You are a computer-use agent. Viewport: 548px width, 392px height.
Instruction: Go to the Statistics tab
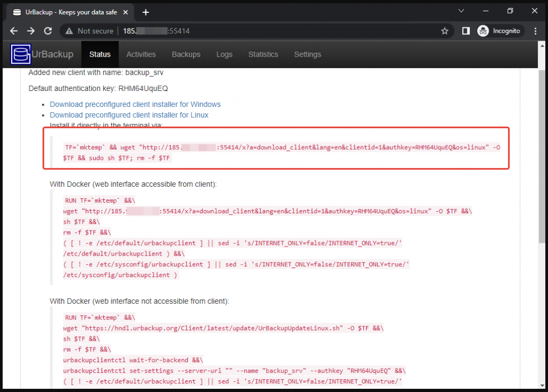click(x=263, y=55)
